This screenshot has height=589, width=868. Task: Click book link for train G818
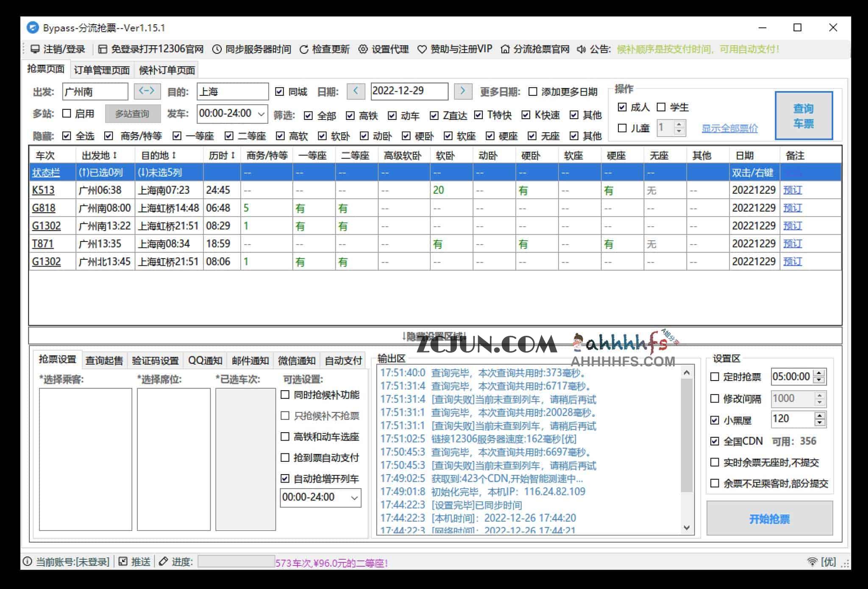tap(792, 208)
